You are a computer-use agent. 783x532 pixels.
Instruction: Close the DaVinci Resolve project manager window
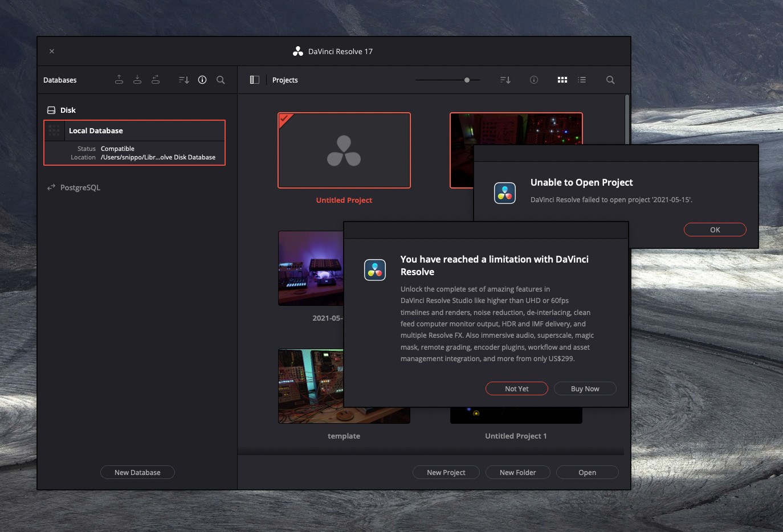[52, 51]
